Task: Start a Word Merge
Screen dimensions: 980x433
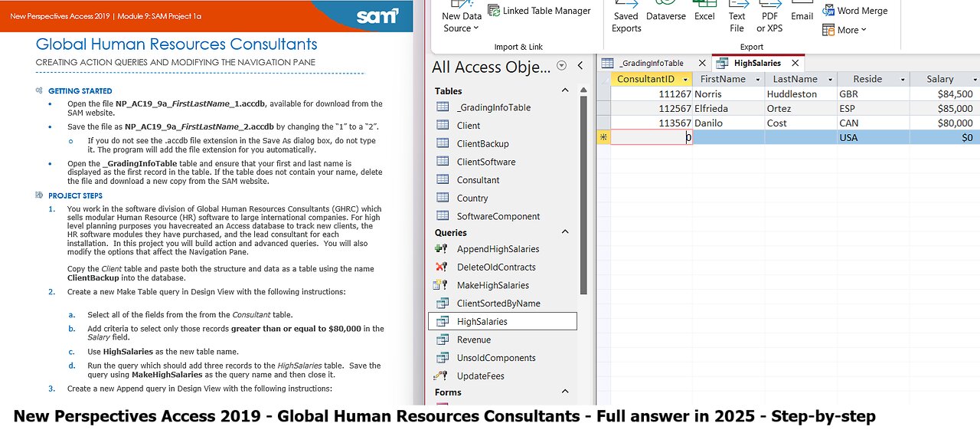Action: [x=855, y=11]
